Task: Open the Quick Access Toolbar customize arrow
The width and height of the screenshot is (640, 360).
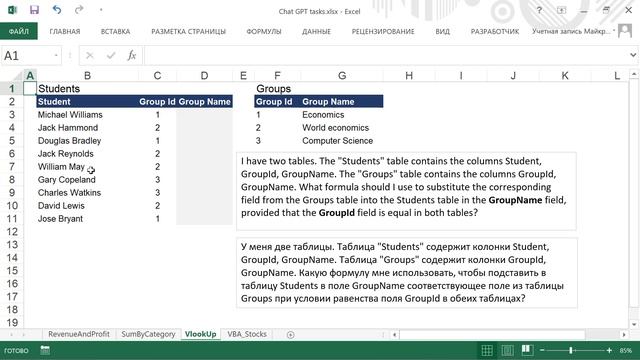Action: 101,10
